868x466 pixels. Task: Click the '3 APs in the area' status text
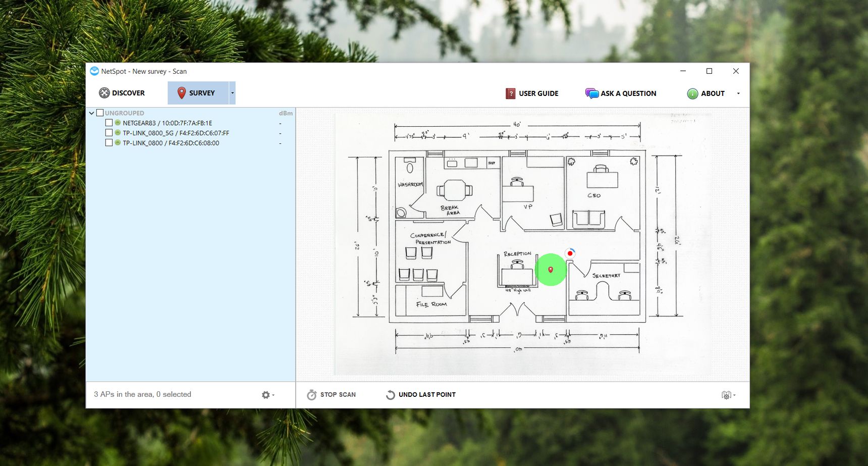pyautogui.click(x=142, y=394)
